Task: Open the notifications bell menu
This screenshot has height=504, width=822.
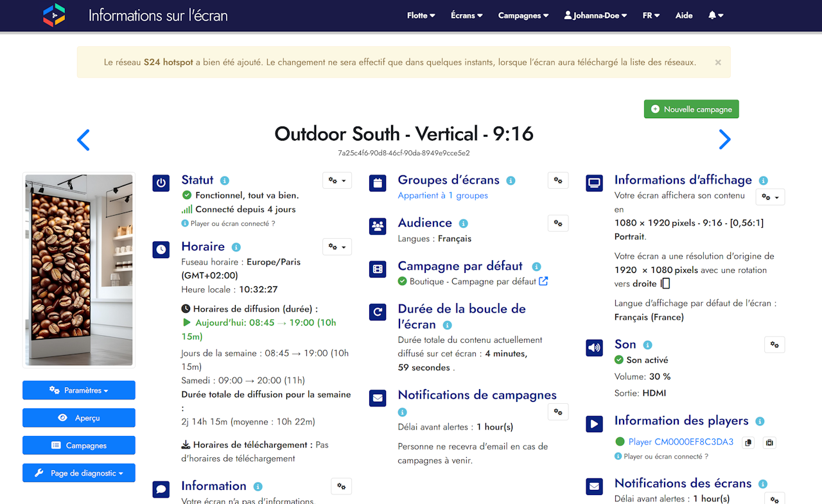Action: [716, 15]
